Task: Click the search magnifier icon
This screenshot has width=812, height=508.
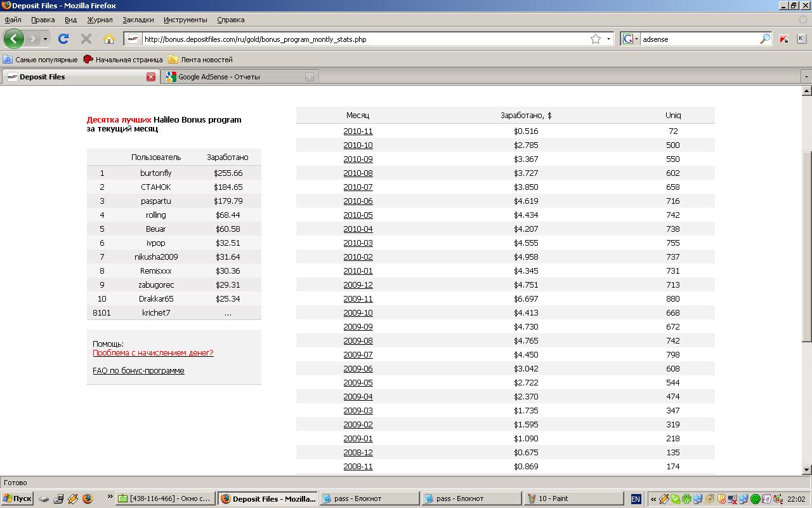Action: tap(764, 39)
